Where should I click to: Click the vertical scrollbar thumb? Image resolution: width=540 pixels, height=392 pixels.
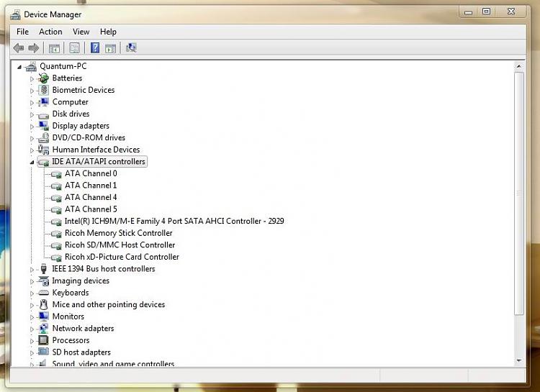click(x=519, y=193)
